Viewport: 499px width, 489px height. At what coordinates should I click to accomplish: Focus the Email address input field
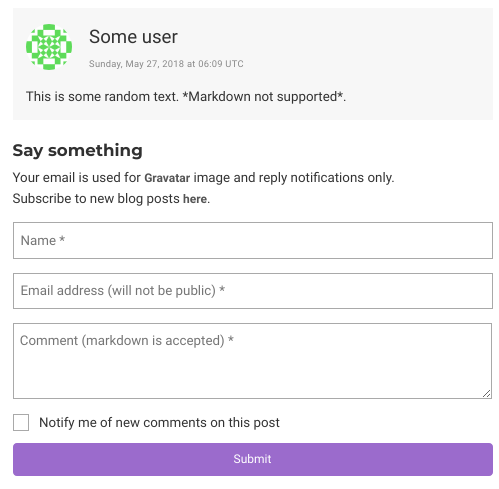pos(253,291)
